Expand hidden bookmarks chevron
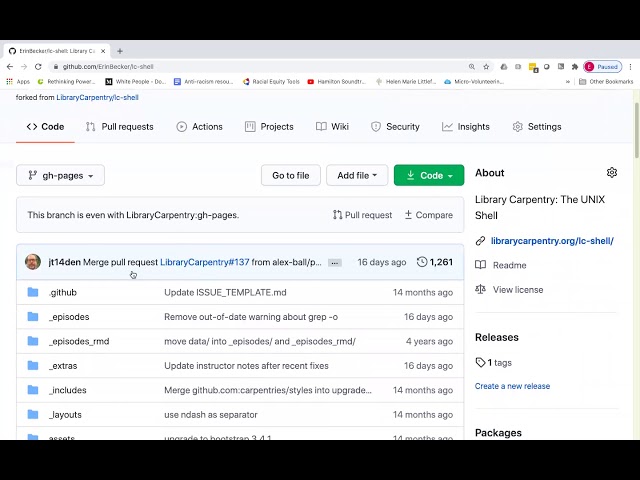The width and height of the screenshot is (640, 480). (567, 82)
